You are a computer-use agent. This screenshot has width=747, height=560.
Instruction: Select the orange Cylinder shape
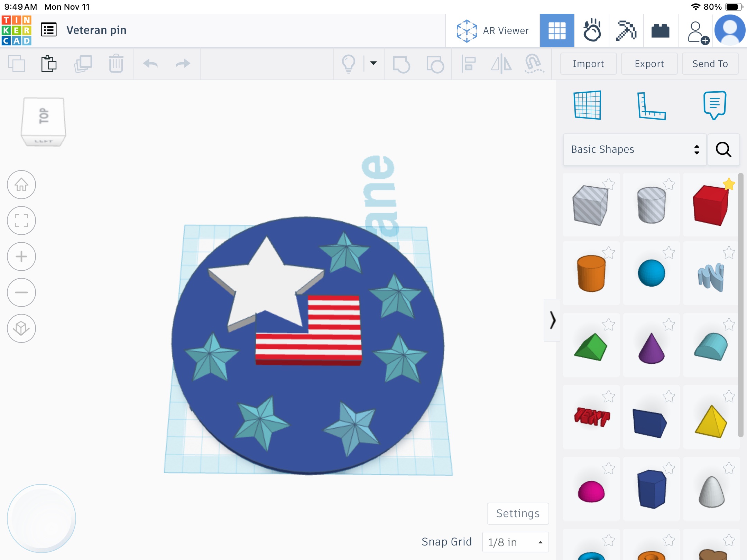point(591,274)
